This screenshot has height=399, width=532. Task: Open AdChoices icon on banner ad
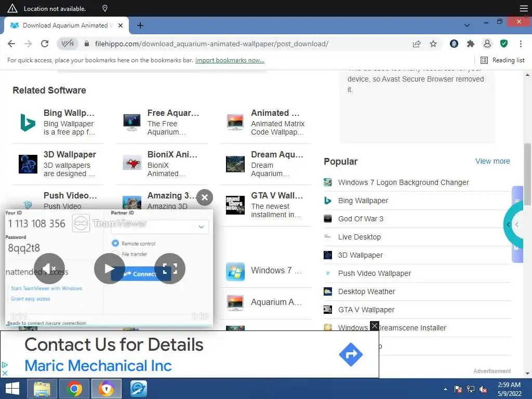[4, 365]
